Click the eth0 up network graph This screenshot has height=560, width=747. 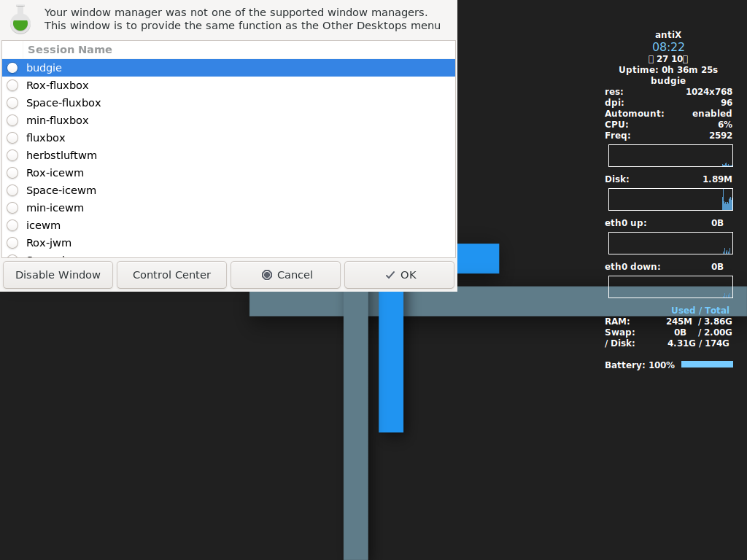671,244
